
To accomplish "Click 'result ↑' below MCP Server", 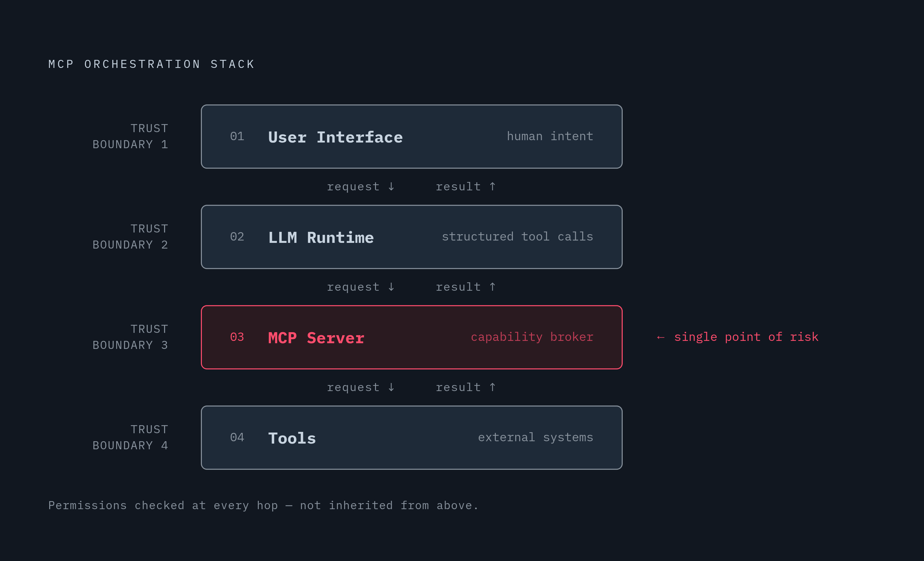I will coord(466,387).
